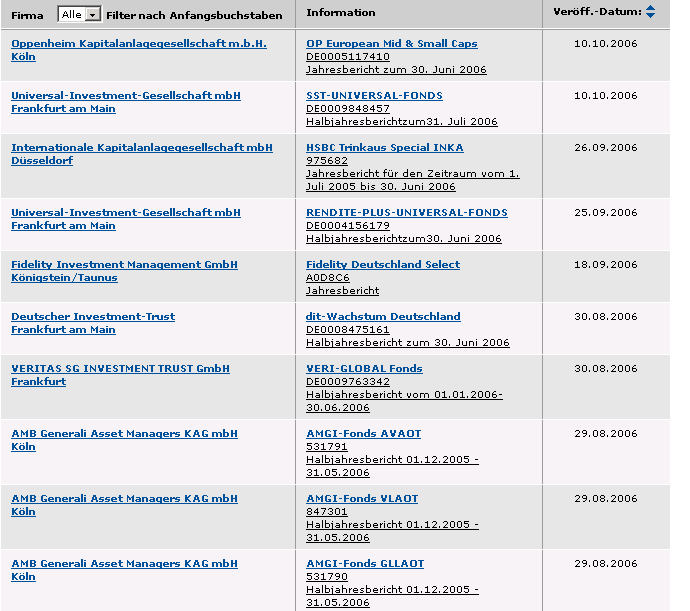Open Jahresbericht für den Zeitraum vom 1. Juli 2005
The width and height of the screenshot is (690, 611).
413,180
